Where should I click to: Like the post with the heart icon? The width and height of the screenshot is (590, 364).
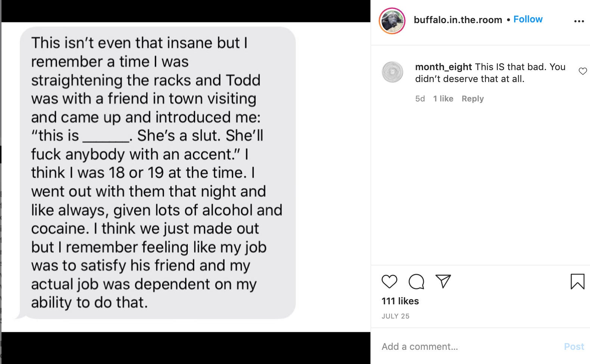[x=389, y=282]
